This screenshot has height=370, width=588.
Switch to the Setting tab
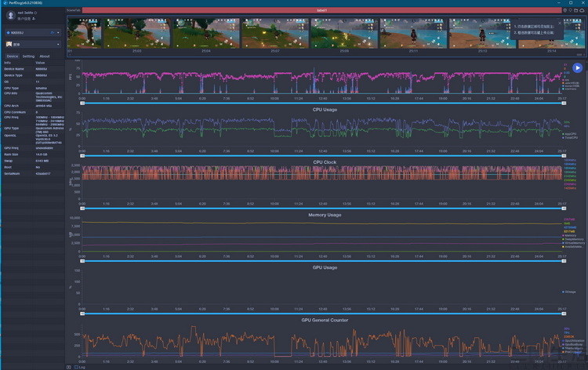(28, 56)
